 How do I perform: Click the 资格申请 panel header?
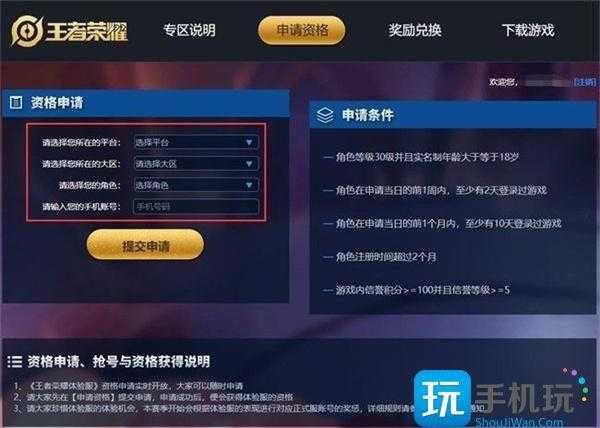point(145,103)
